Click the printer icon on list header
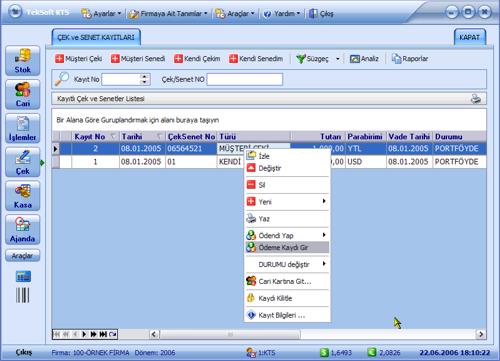 [476, 99]
